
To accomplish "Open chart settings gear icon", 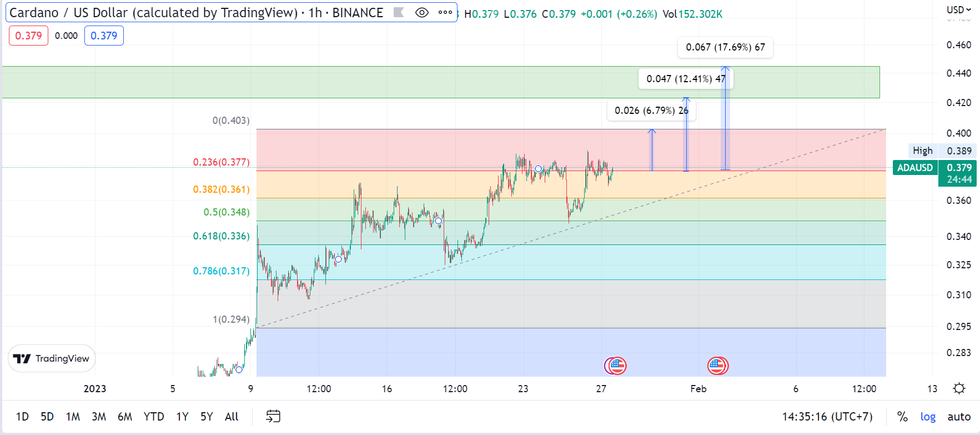I will [959, 388].
